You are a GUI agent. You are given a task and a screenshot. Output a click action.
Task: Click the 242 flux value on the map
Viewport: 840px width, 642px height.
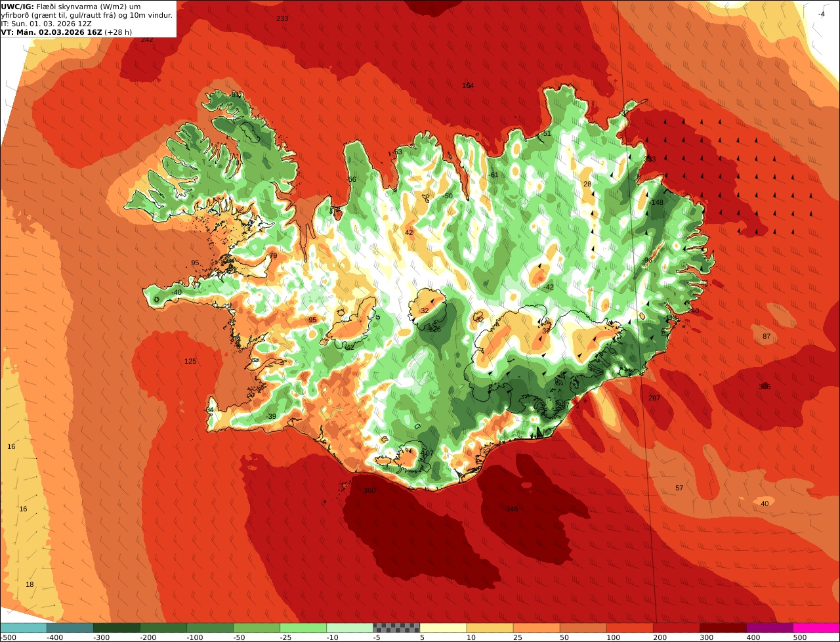point(147,39)
